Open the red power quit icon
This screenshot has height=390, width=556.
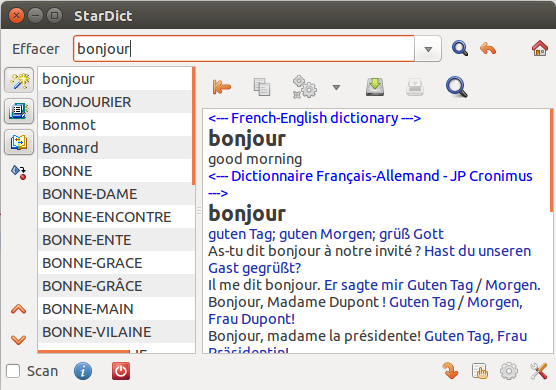(x=121, y=371)
